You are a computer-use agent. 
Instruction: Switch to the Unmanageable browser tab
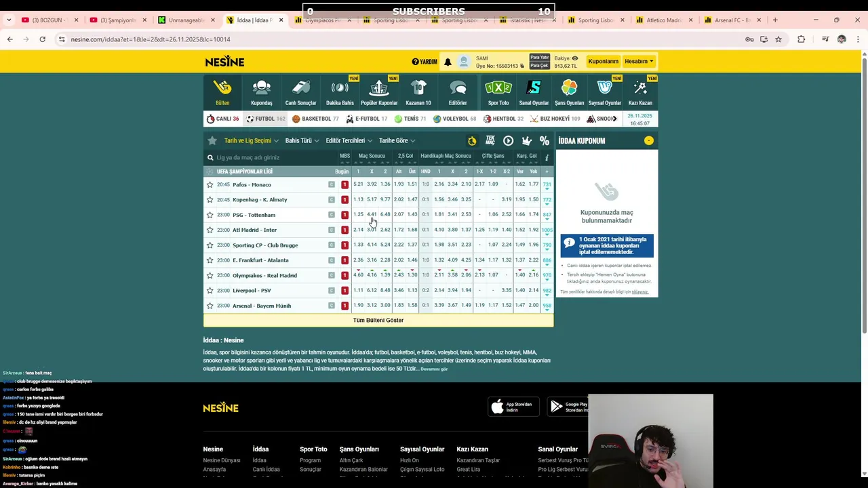(186, 20)
